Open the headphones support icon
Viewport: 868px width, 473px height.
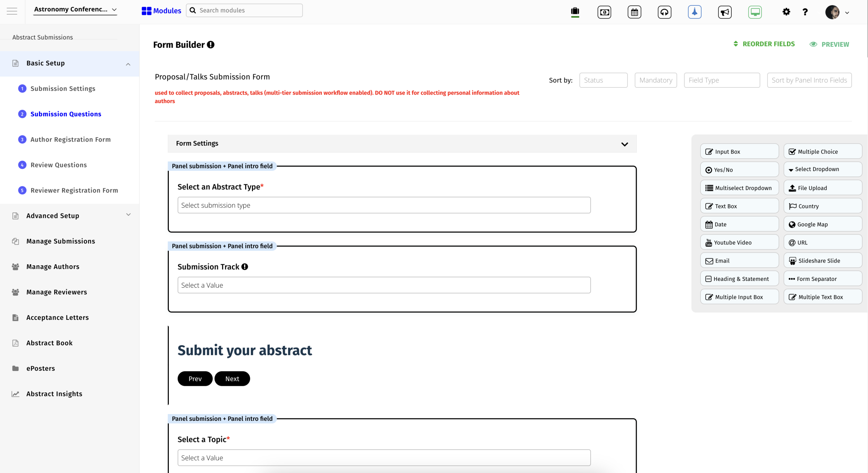(x=664, y=12)
